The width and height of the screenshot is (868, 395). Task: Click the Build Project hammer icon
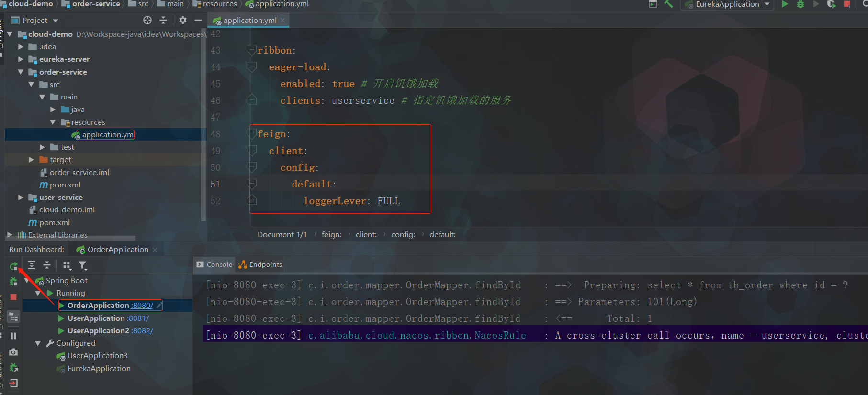(x=669, y=4)
